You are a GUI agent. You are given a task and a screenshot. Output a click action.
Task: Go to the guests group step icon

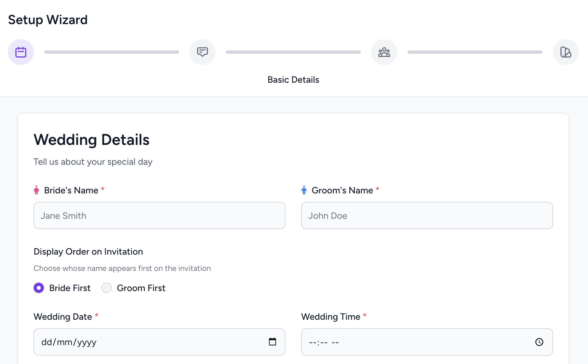pyautogui.click(x=384, y=52)
